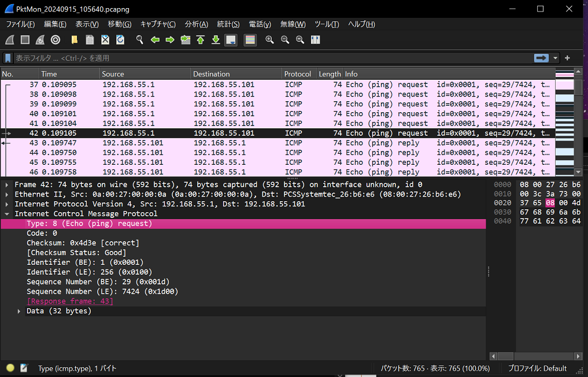588x377 pixels.
Task: Open the 統計 menu
Action: [228, 24]
